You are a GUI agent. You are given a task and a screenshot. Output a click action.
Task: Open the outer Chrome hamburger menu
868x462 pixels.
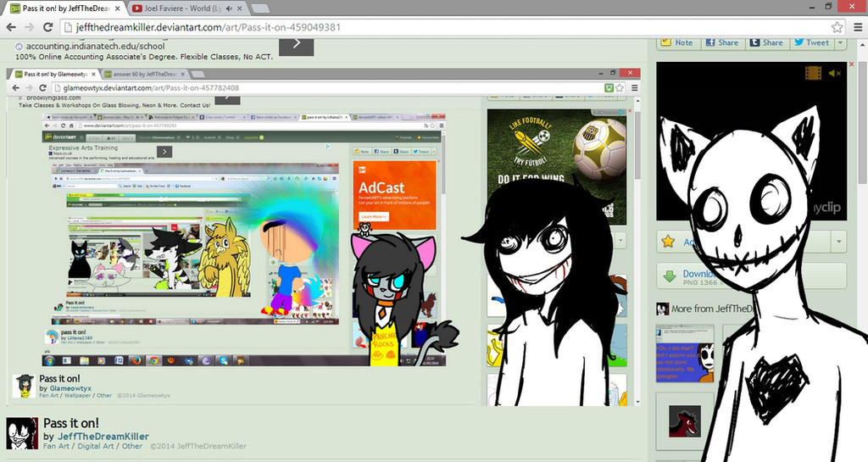click(x=858, y=27)
